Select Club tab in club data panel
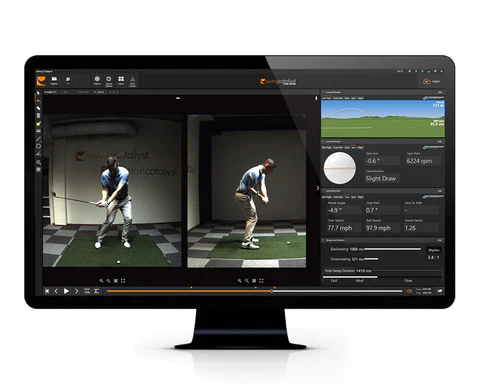480x384 pixels. pyautogui.click(x=347, y=197)
